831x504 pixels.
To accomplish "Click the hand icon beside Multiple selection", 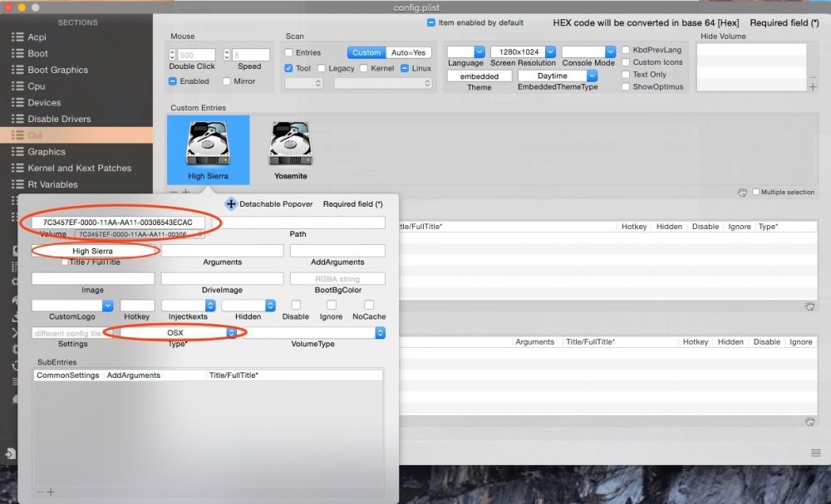I will click(x=742, y=192).
